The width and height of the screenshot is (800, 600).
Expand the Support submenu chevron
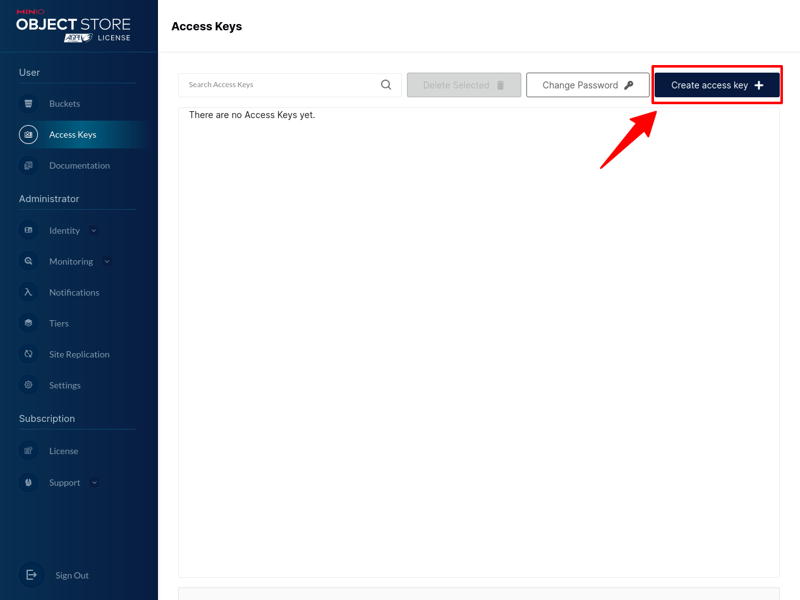[x=95, y=483]
